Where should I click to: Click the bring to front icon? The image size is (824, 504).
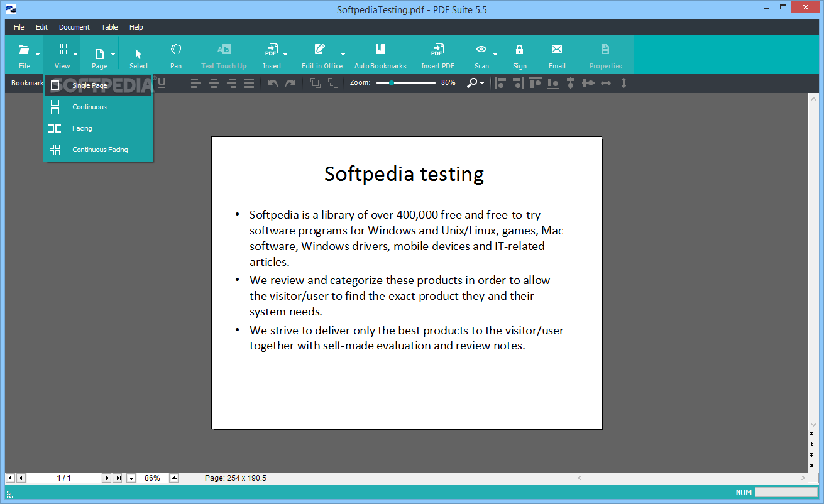(315, 83)
